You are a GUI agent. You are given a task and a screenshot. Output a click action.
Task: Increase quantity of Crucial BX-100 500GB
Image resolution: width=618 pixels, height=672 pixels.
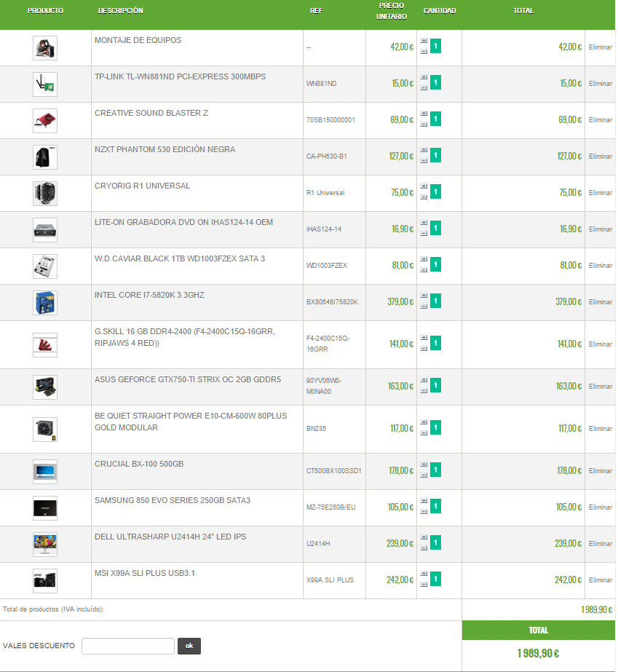tap(424, 465)
